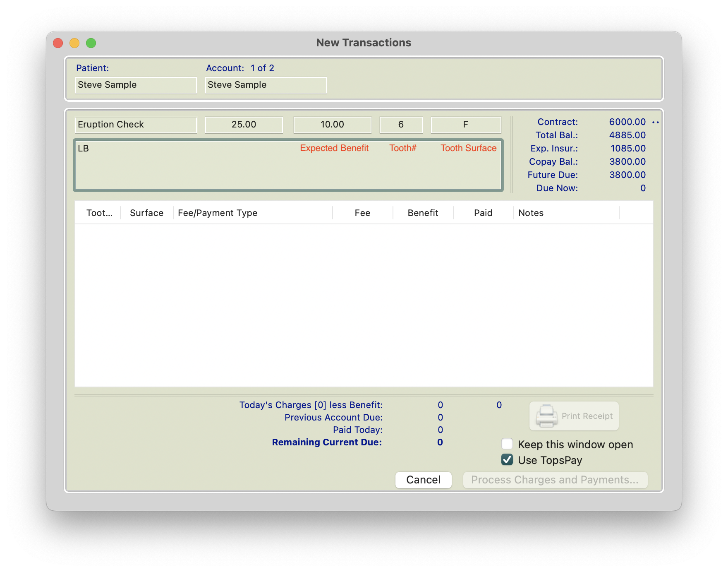Click the Patient name field
Image resolution: width=728 pixels, height=572 pixels.
click(x=136, y=85)
